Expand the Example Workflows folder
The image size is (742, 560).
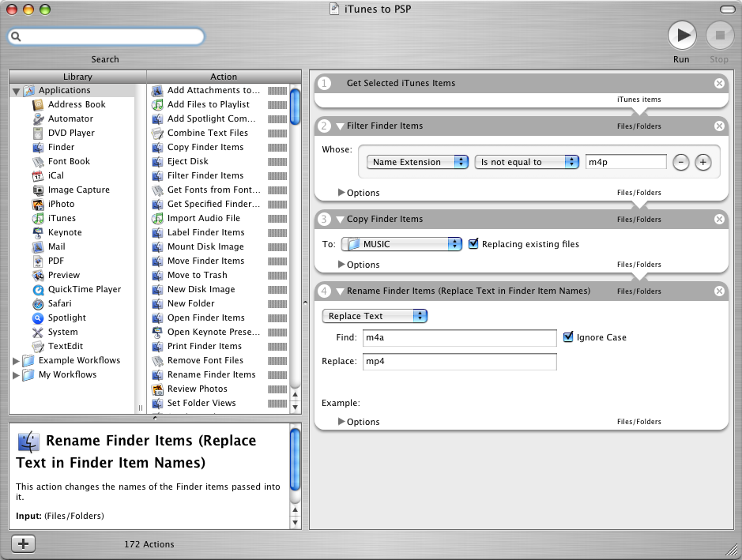pyautogui.click(x=16, y=361)
